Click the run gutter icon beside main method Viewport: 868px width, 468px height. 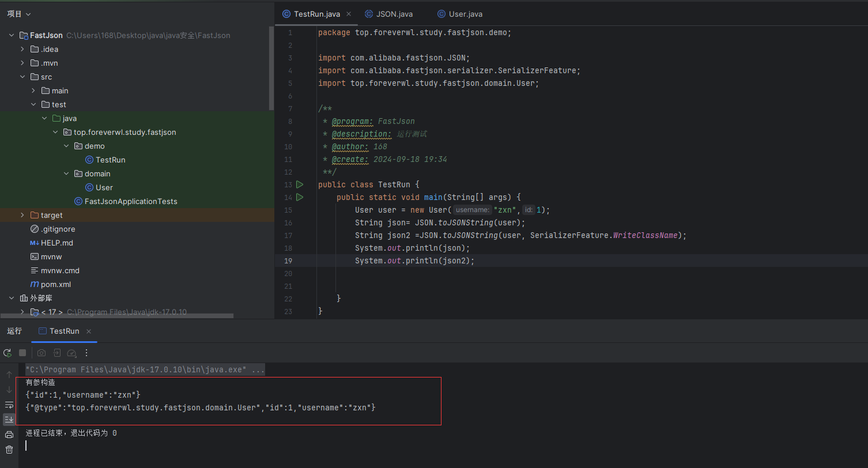(x=300, y=197)
